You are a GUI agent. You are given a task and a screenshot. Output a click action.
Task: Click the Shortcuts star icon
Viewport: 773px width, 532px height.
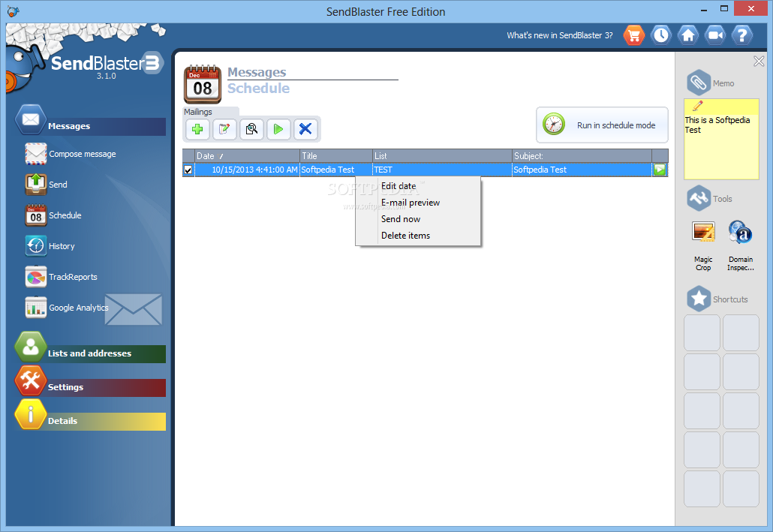click(699, 299)
